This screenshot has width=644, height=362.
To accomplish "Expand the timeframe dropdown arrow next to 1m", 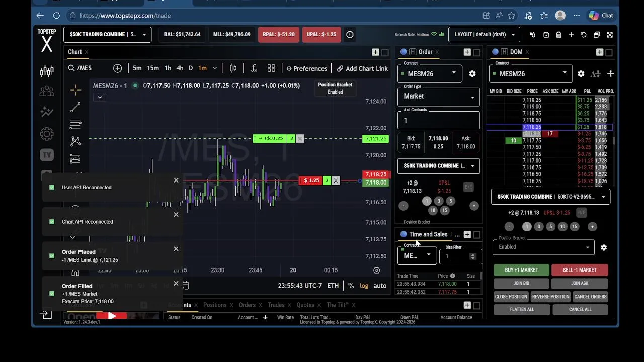I will tap(215, 68).
